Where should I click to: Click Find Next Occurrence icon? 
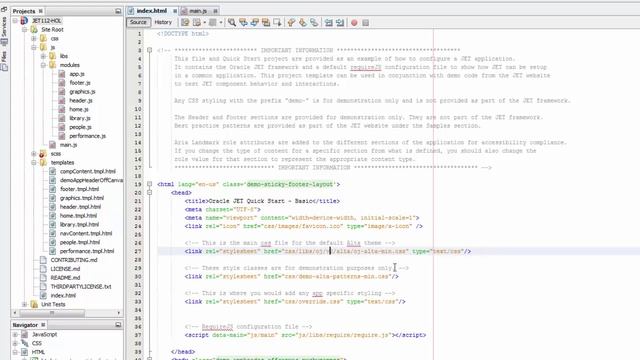coord(254,22)
